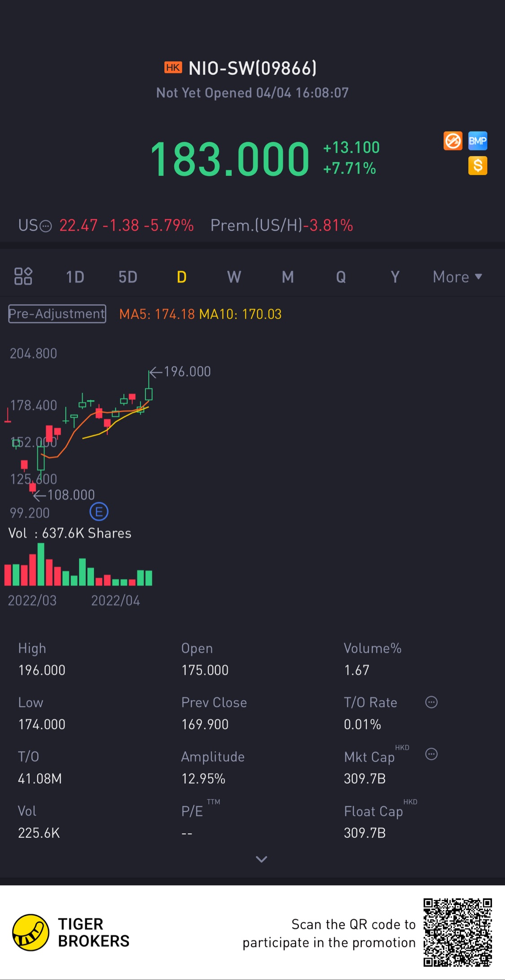Open the T/O Rate info icon

(x=431, y=702)
